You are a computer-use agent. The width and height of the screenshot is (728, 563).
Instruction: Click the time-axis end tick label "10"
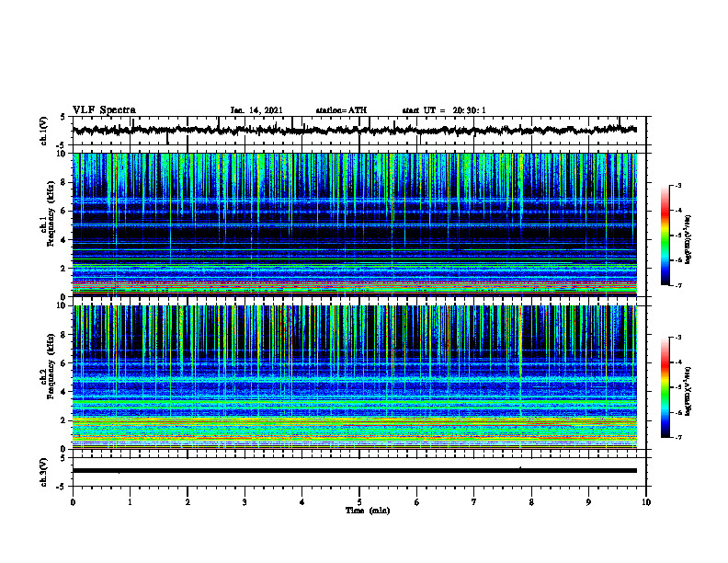[x=646, y=502]
